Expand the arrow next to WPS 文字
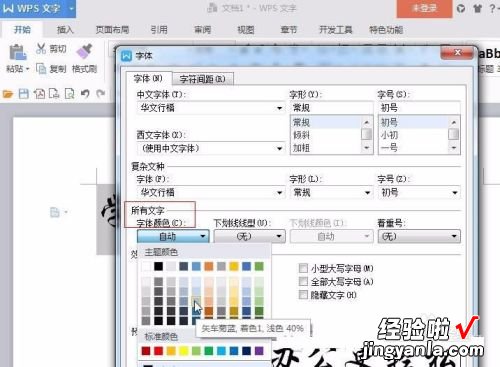The width and height of the screenshot is (500, 367). (x=71, y=8)
